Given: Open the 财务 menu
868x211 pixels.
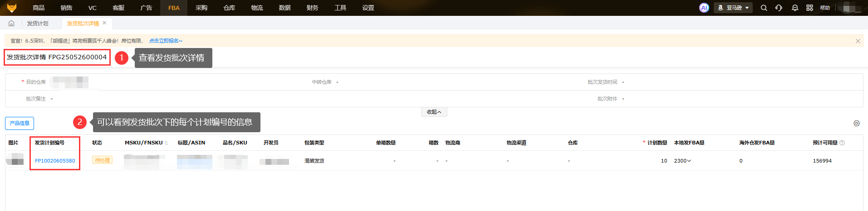Looking at the screenshot, I should [x=312, y=8].
